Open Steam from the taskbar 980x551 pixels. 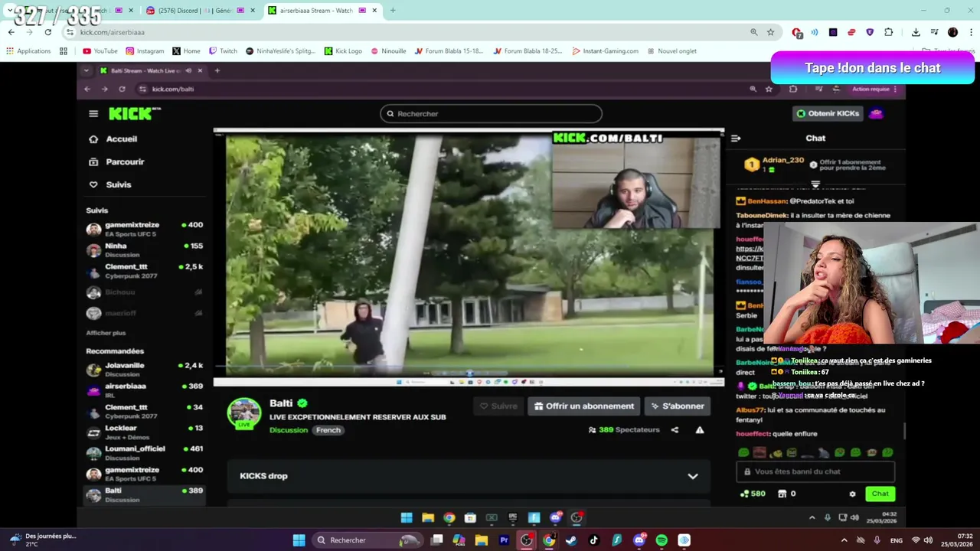point(571,540)
